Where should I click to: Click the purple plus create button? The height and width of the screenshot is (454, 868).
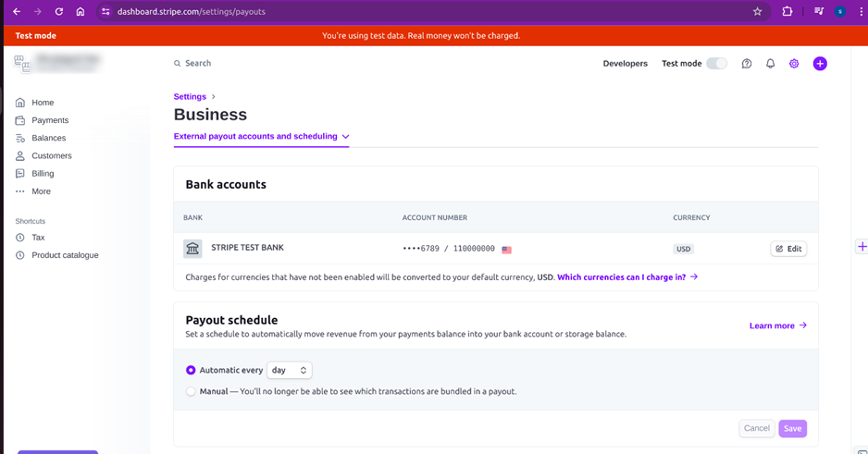pyautogui.click(x=820, y=64)
